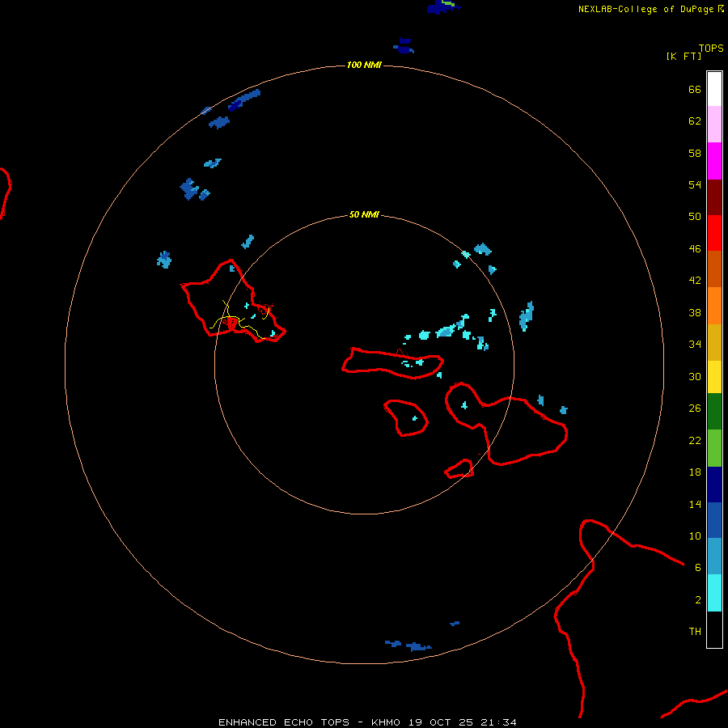The width and height of the screenshot is (728, 728).
Task: Click the "TH" threshold legend label
Action: pos(695,631)
